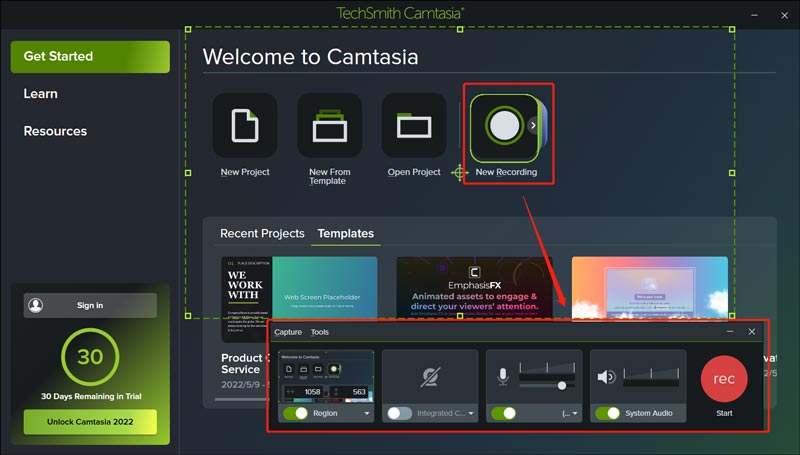Open the Web Screen Placeholder template
This screenshot has height=455, width=800.
[x=324, y=288]
